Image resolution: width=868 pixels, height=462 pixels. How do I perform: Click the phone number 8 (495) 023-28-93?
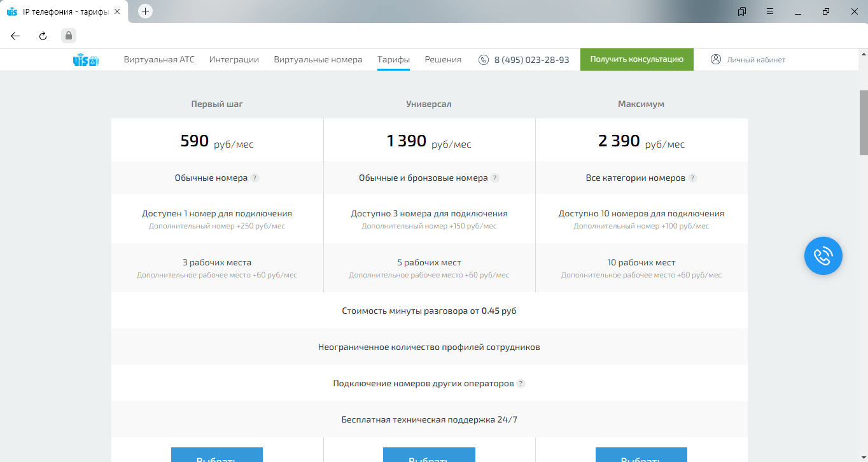click(532, 60)
